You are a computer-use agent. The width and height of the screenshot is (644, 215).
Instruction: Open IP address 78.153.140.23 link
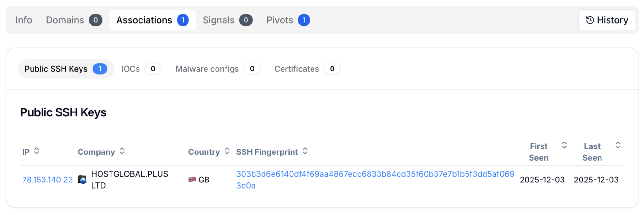click(48, 180)
